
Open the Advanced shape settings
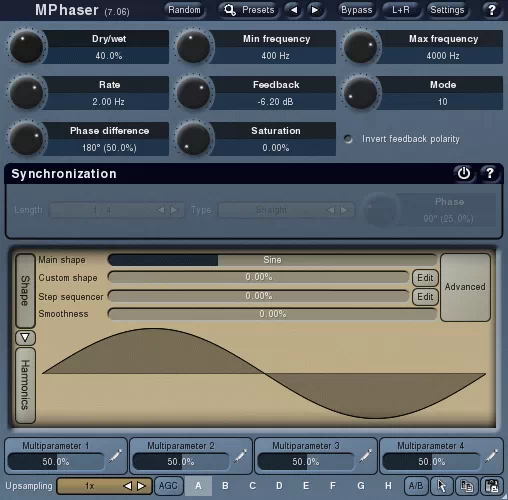(x=465, y=287)
